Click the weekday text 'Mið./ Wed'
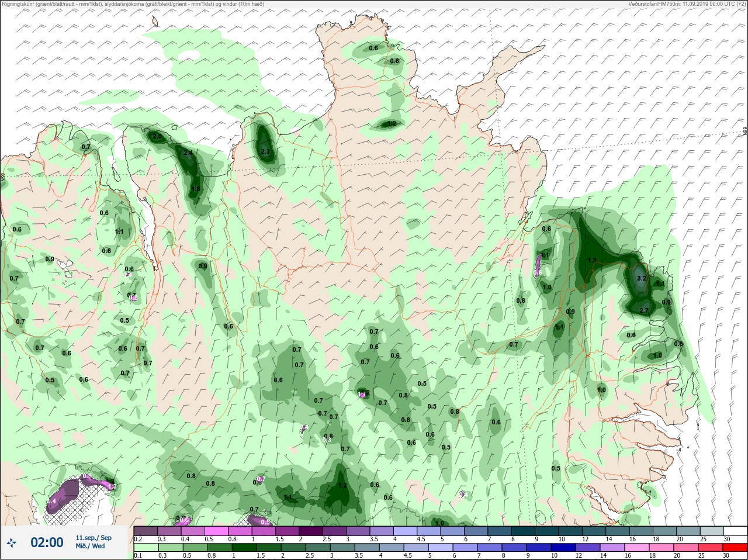This screenshot has height=560, width=748. 90,546
